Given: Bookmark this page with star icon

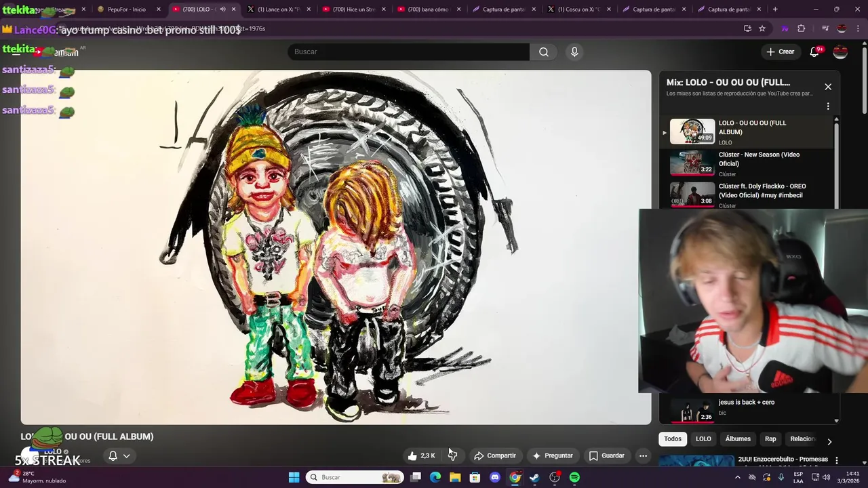Looking at the screenshot, I should click(x=762, y=28).
